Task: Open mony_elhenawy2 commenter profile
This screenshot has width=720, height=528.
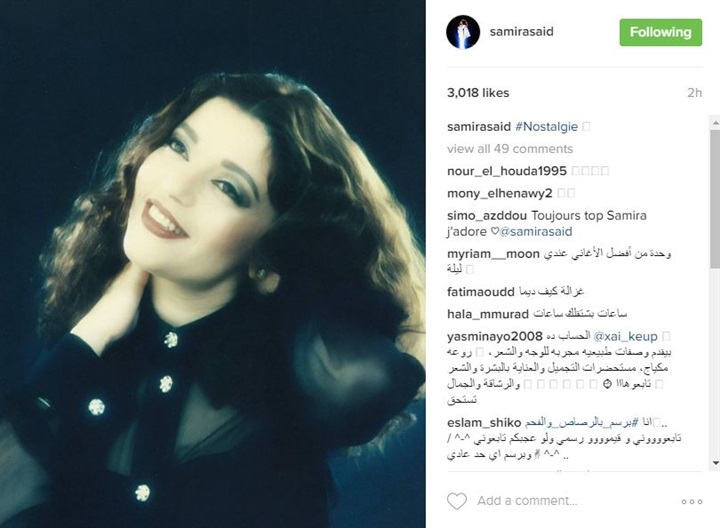Action: pos(499,193)
